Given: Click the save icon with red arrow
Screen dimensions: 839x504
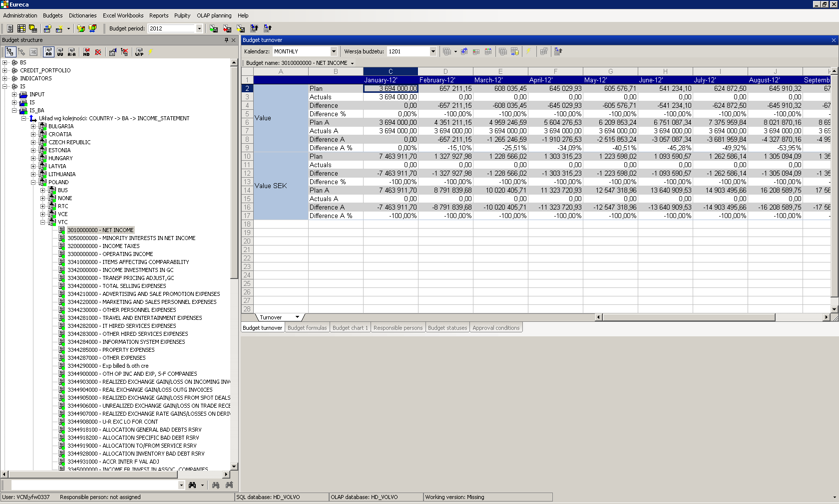Looking at the screenshot, I should (x=227, y=28).
